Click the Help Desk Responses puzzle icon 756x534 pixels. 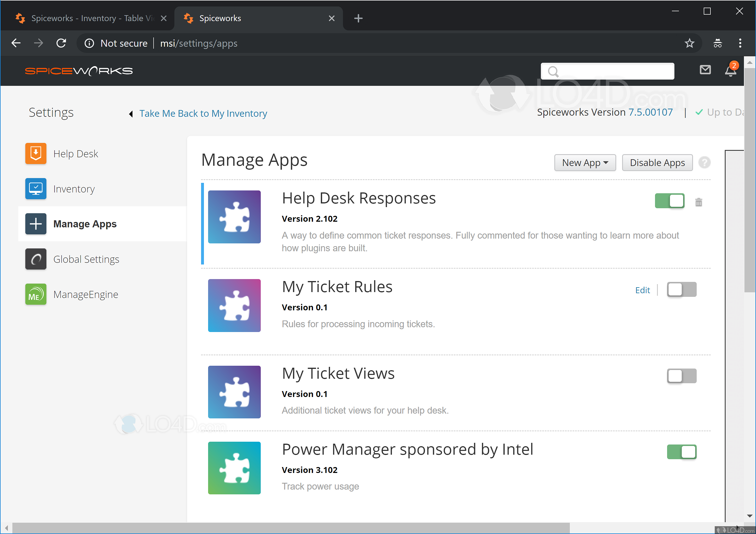click(234, 217)
